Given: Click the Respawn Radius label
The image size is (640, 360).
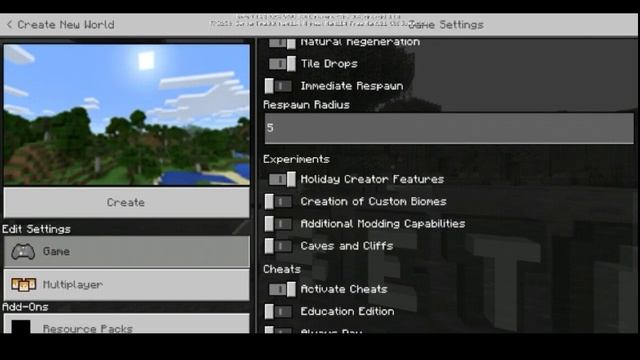Looking at the screenshot, I should pos(307,105).
